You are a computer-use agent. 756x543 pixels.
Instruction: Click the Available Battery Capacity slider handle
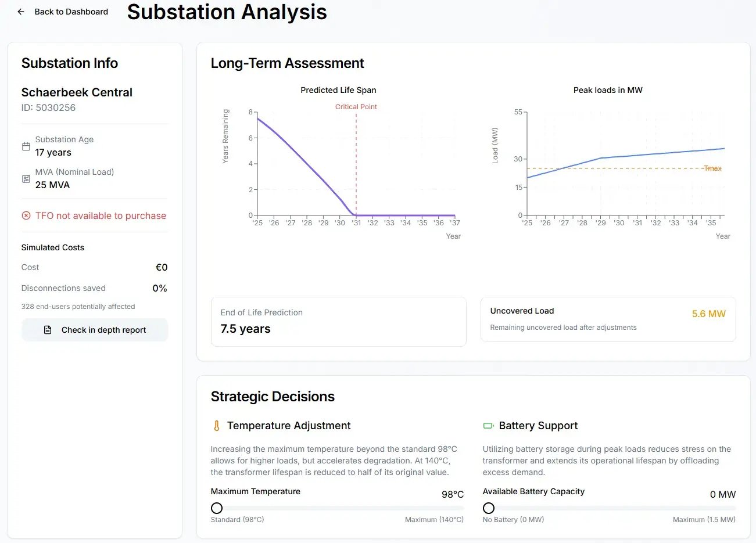tap(489, 508)
